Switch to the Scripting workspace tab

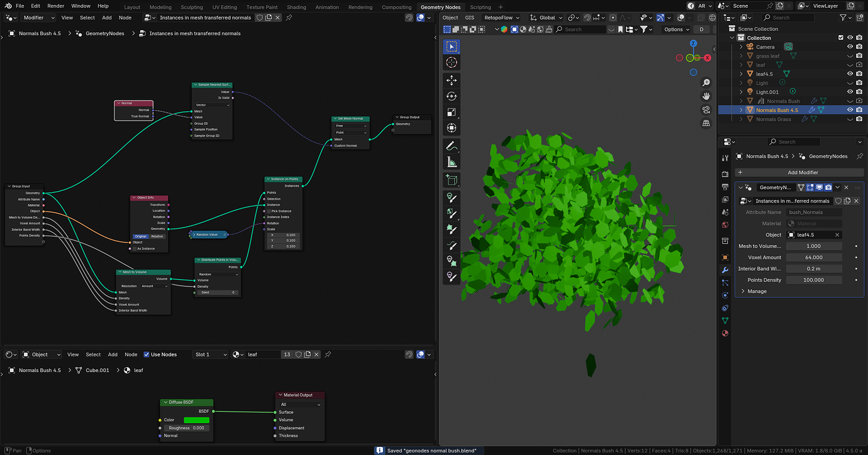click(x=481, y=7)
